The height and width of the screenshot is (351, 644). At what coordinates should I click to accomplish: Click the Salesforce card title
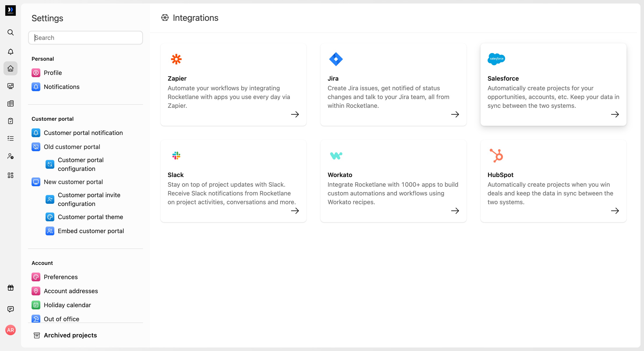[x=503, y=78]
